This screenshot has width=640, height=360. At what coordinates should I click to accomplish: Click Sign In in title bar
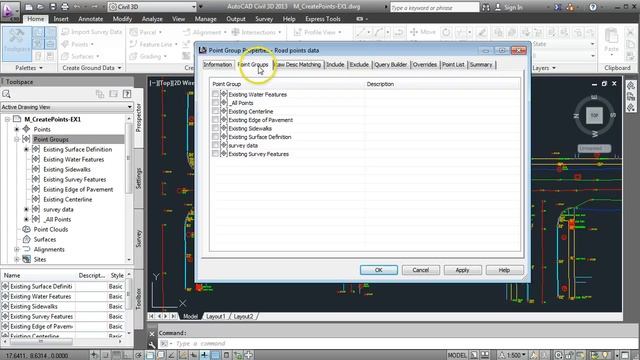tap(509, 7)
